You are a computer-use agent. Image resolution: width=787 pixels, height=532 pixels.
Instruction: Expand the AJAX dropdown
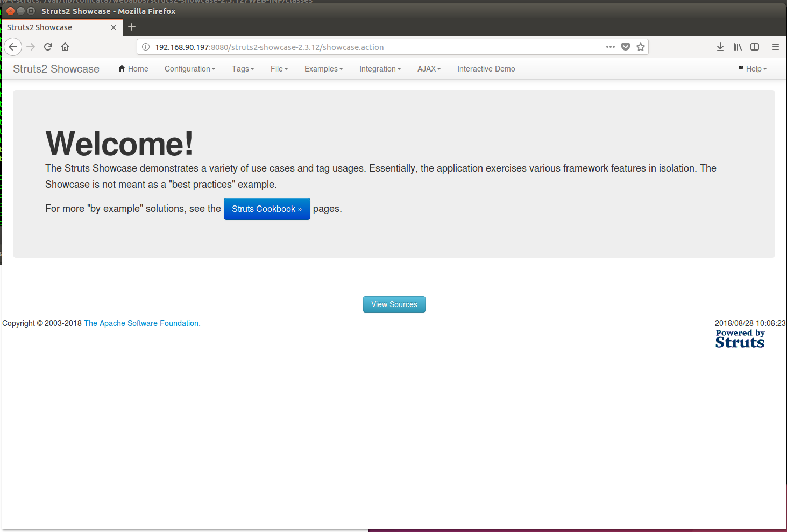tap(429, 69)
